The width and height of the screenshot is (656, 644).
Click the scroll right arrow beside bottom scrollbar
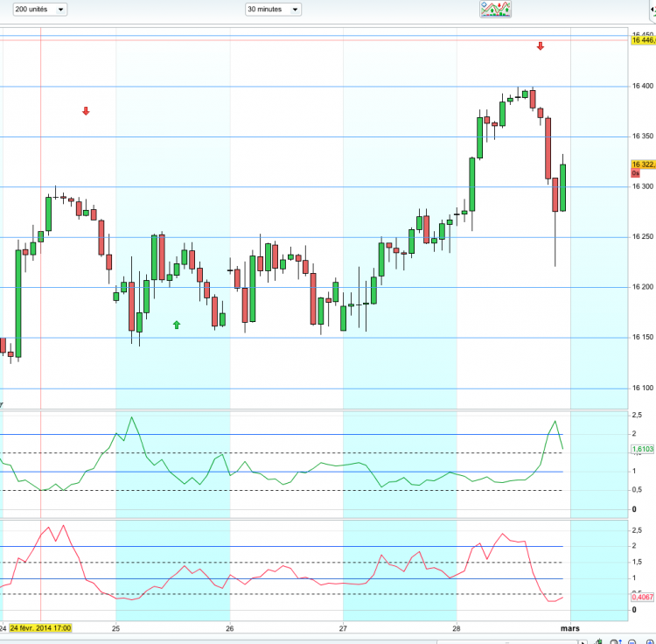pyautogui.click(x=582, y=642)
